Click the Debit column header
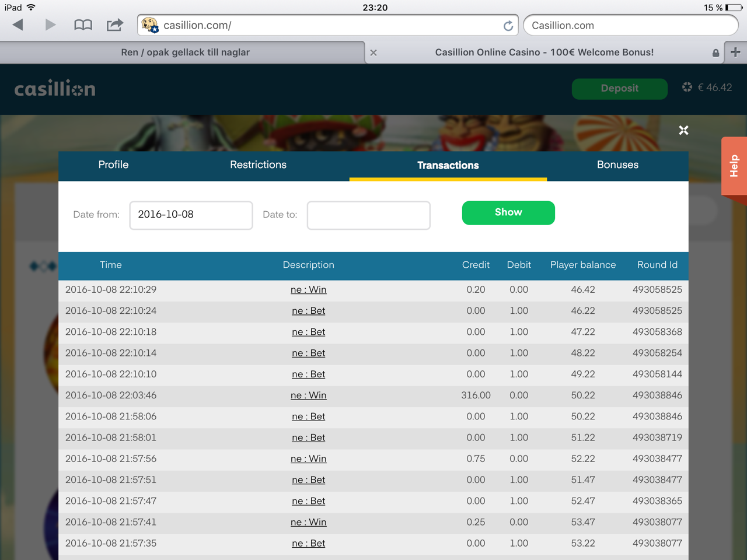The width and height of the screenshot is (747, 560). 519,265
